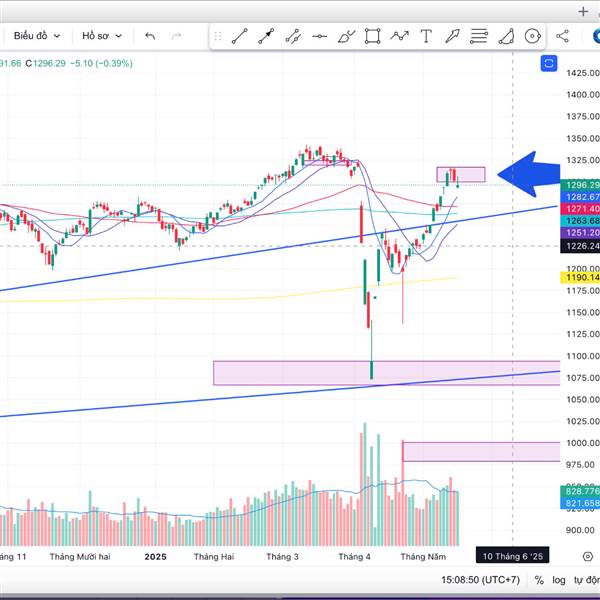This screenshot has width=600, height=600.
Task: Select the Arrow line drawing tool
Action: pyautogui.click(x=266, y=36)
